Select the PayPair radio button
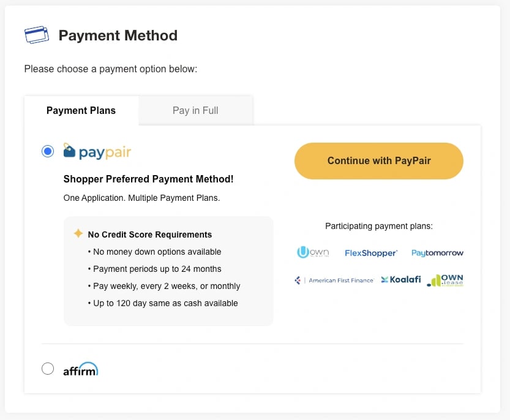The image size is (510, 420). click(x=48, y=151)
